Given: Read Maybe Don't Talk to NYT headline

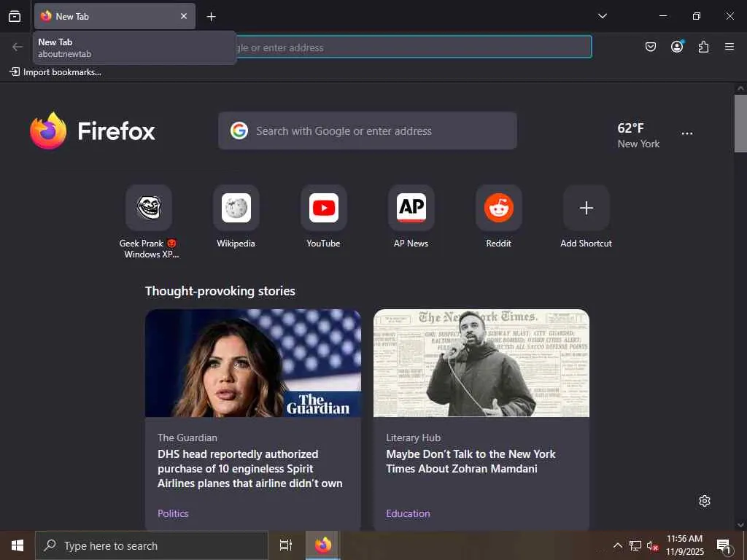Looking at the screenshot, I should (x=471, y=462).
